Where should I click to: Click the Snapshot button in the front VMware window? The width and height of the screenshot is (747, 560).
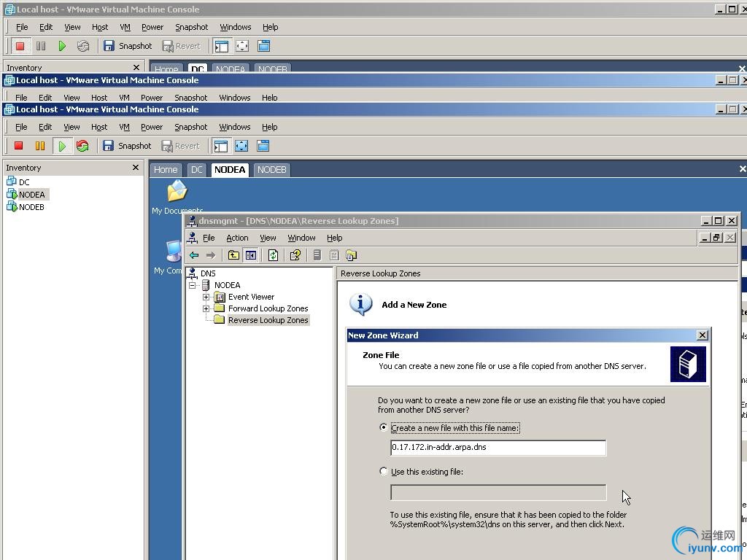[x=127, y=146]
